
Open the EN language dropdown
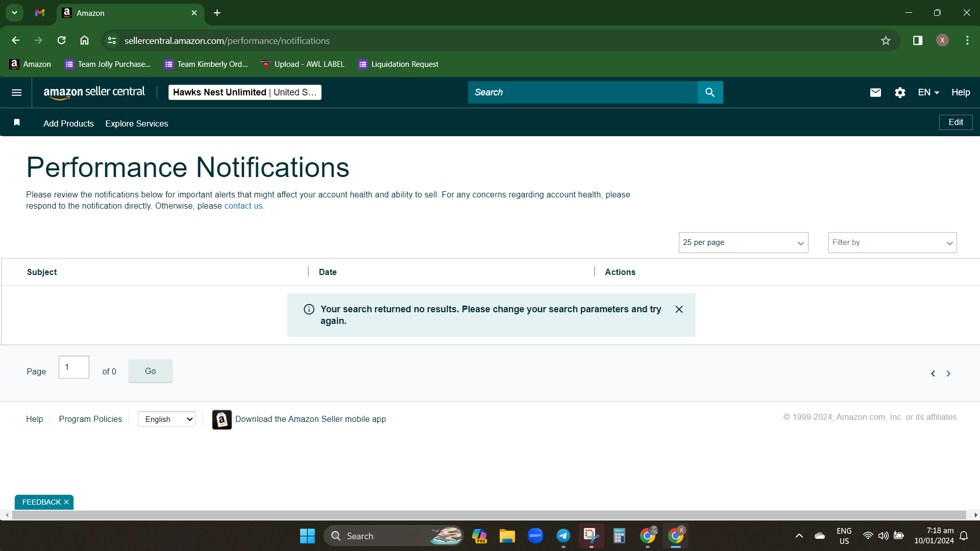[x=928, y=92]
